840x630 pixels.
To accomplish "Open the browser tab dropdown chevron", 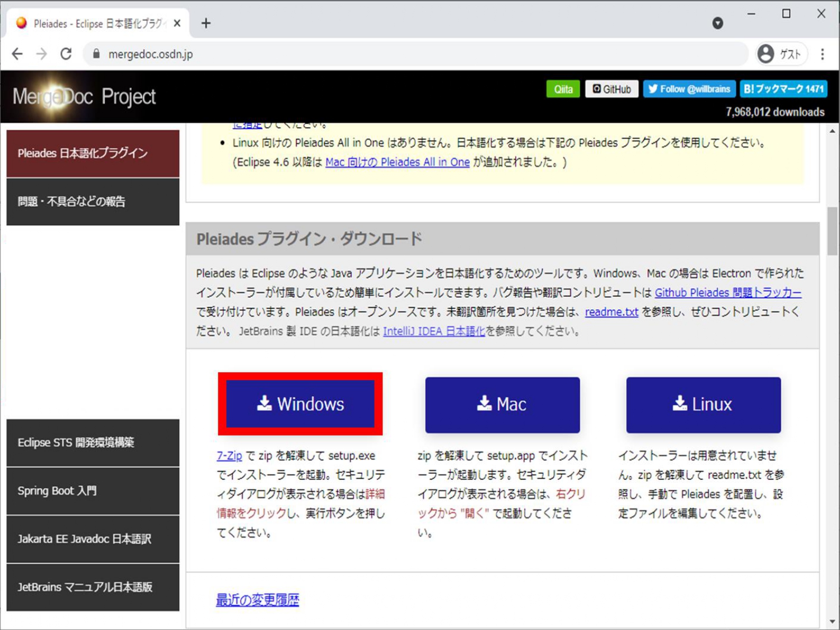I will click(x=717, y=23).
